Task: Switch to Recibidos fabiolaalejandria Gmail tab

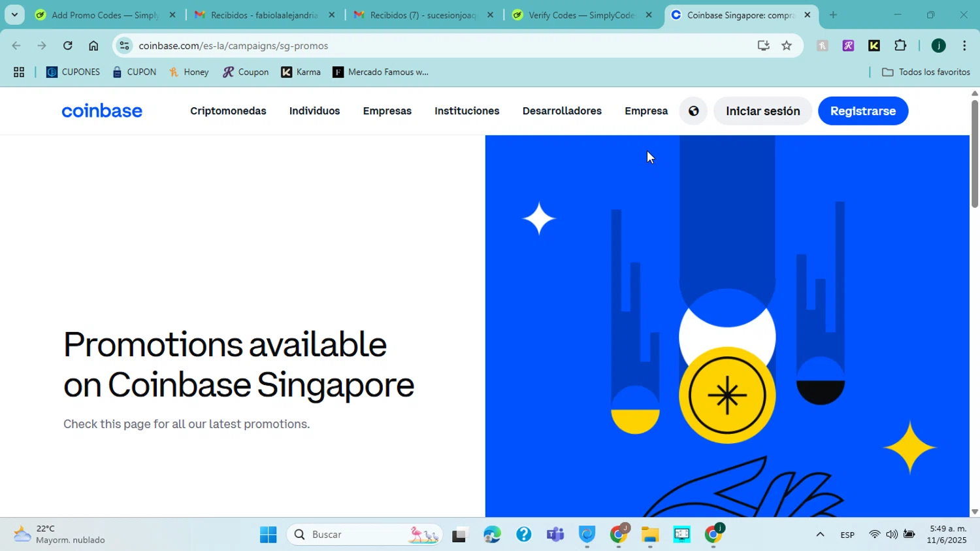Action: [x=264, y=15]
